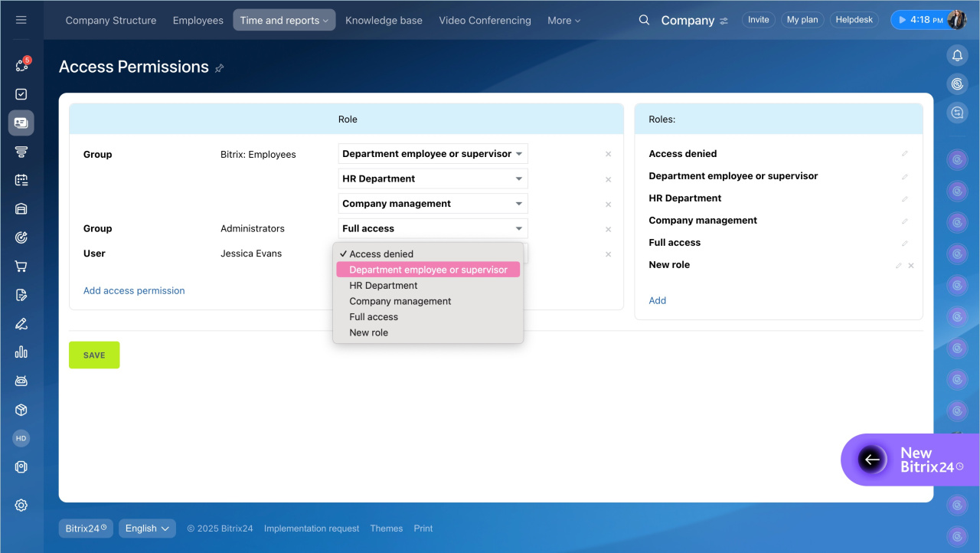This screenshot has width=980, height=553.
Task: Edit the New role pencil icon
Action: point(899,266)
